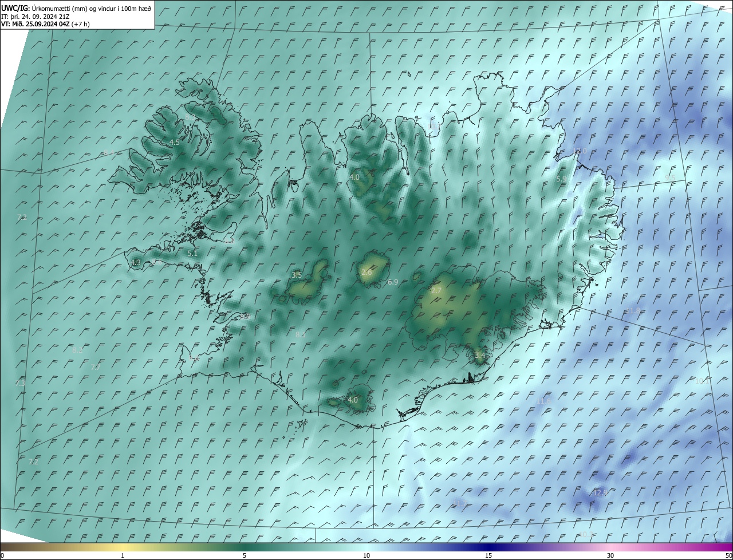733x560 pixels.
Task: Click the 10 tick label on the color scale
Action: click(366, 555)
